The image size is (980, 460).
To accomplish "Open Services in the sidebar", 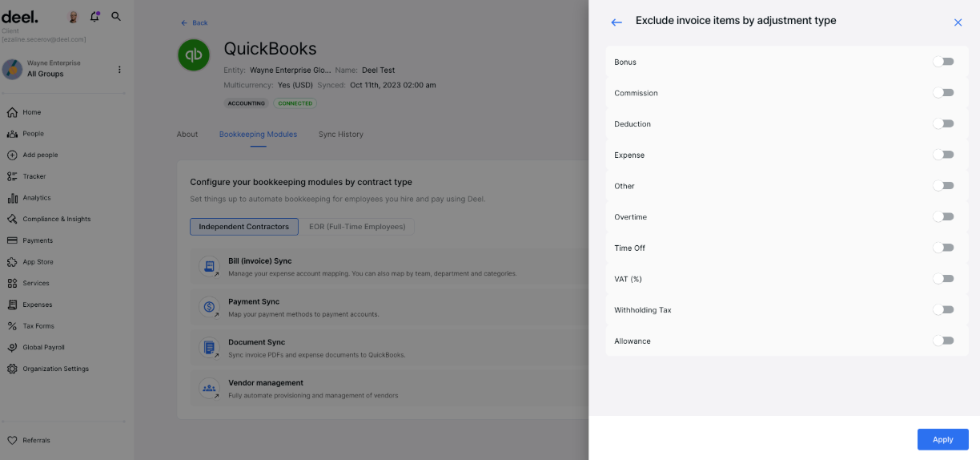I will click(x=36, y=283).
